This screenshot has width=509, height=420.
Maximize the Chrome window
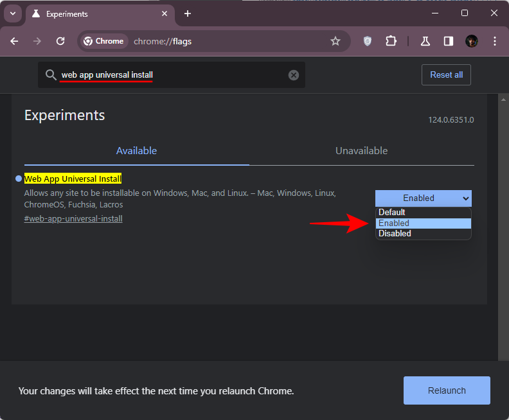[465, 13]
